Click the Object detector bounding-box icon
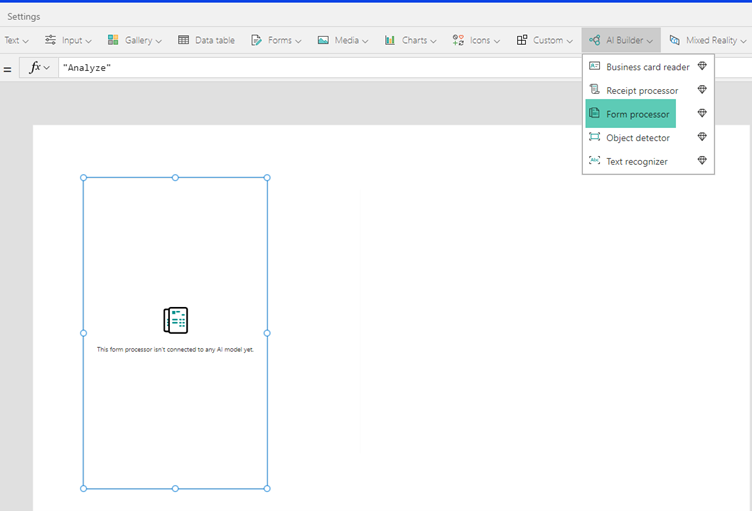The width and height of the screenshot is (752, 511). [594, 137]
